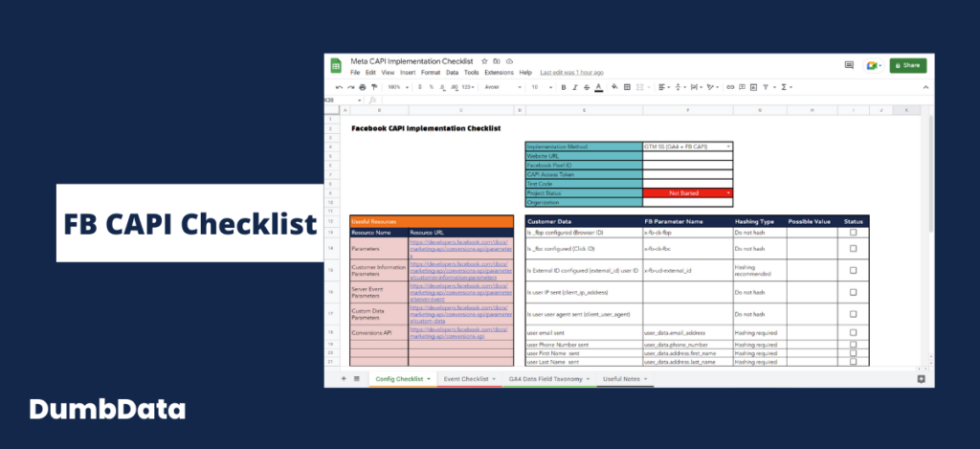Open the zoom level 100% dropdown

(x=397, y=87)
